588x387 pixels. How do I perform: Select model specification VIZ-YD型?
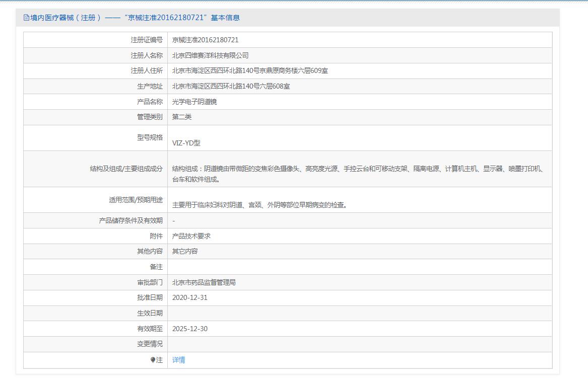[186, 143]
